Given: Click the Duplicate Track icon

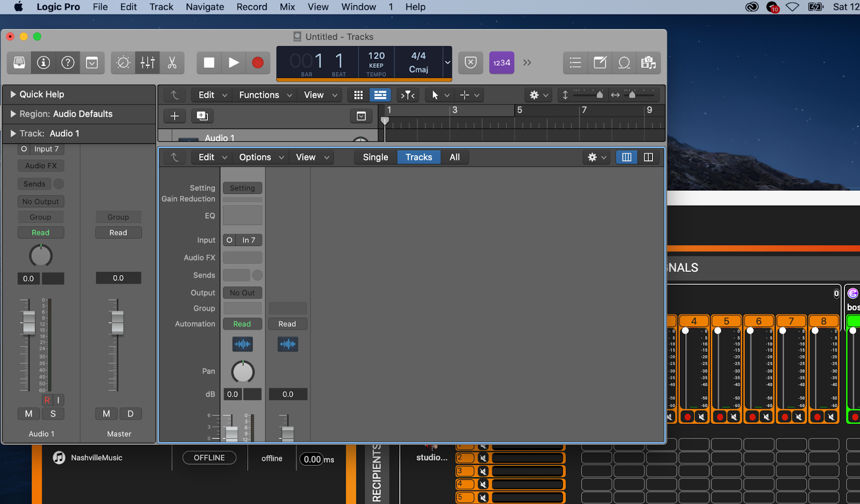Looking at the screenshot, I should [x=202, y=116].
